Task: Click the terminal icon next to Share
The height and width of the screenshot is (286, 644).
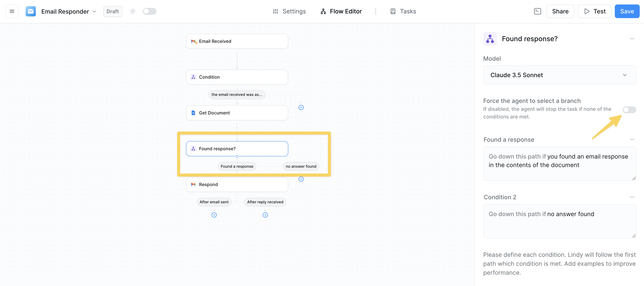Action: click(x=538, y=11)
